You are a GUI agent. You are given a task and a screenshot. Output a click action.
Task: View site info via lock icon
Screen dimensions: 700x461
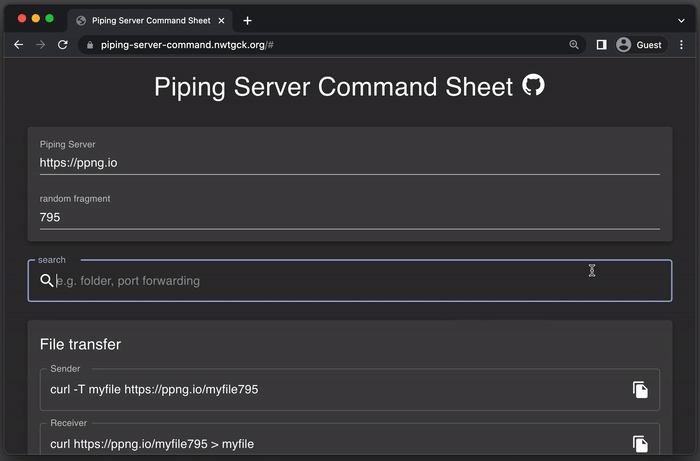[x=90, y=45]
